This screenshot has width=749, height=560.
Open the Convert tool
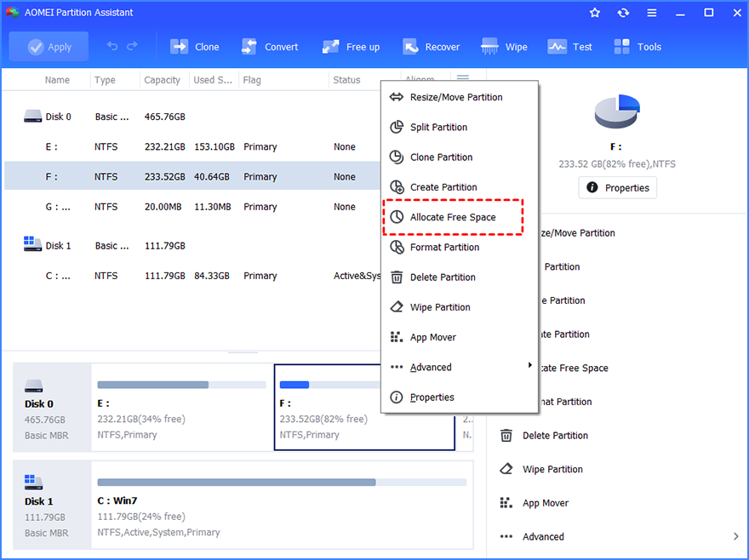pos(270,47)
